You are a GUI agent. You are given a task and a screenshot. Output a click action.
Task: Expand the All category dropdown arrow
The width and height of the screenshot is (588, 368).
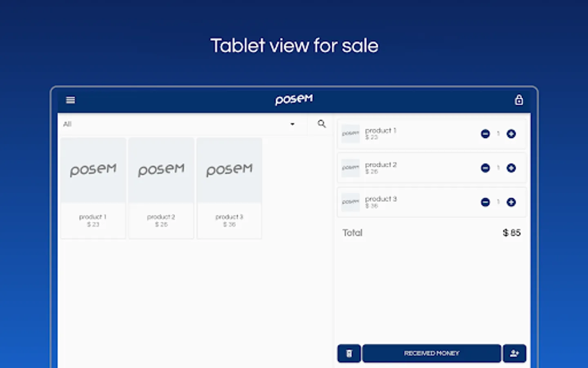(292, 124)
